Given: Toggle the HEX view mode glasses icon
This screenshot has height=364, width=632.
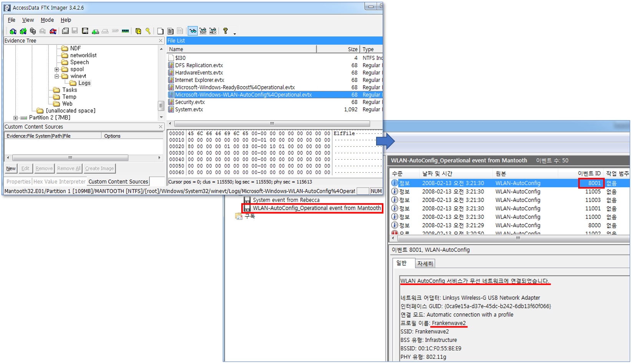Looking at the screenshot, I should click(x=213, y=31).
